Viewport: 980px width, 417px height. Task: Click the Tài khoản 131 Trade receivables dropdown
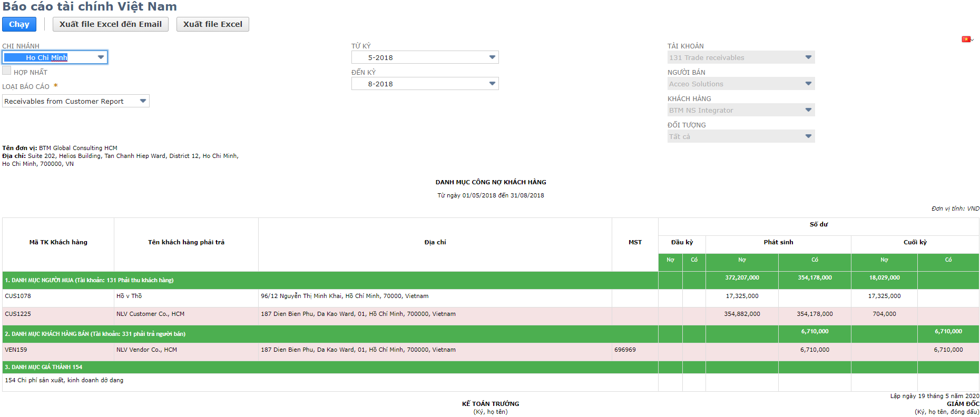[740, 57]
